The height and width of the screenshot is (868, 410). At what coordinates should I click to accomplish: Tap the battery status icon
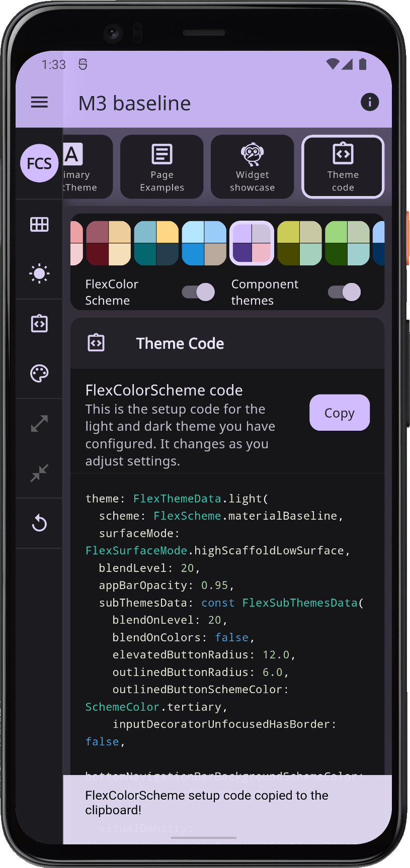[363, 64]
